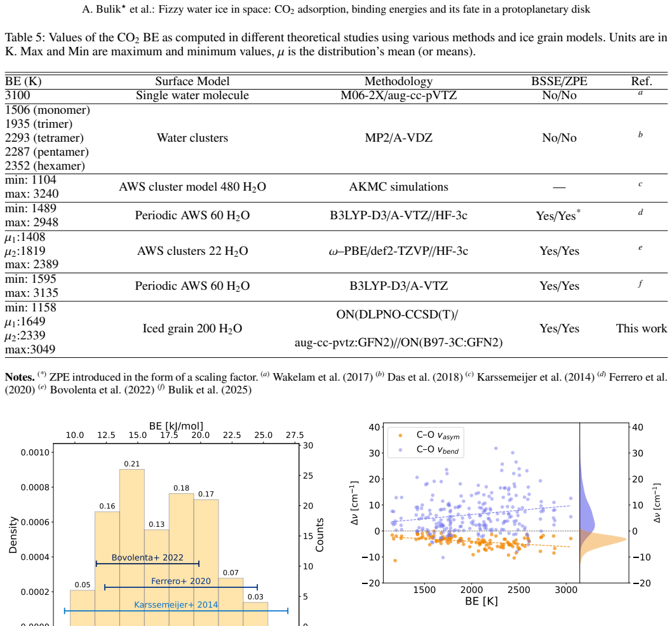Open the Das et al. (2018) reference
The width and height of the screenshot is (672, 626).
pos(425,378)
